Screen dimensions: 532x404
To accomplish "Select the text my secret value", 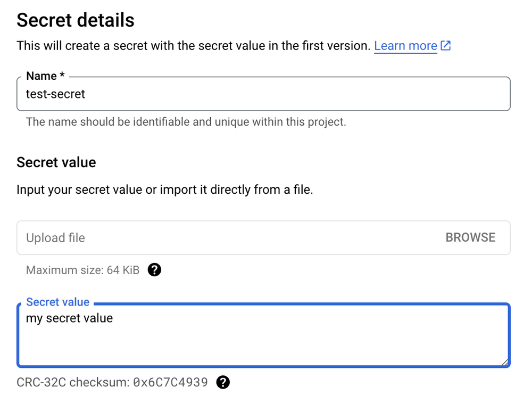I will [x=70, y=318].
